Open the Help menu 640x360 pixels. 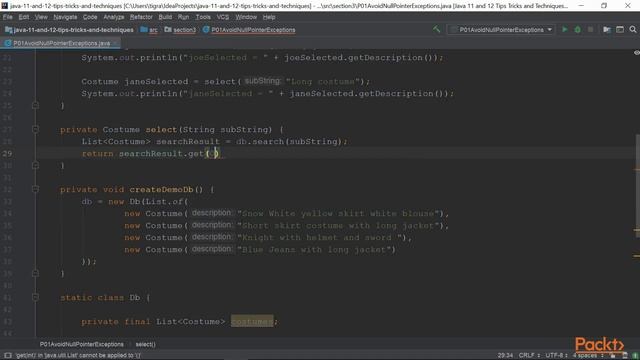point(269,17)
